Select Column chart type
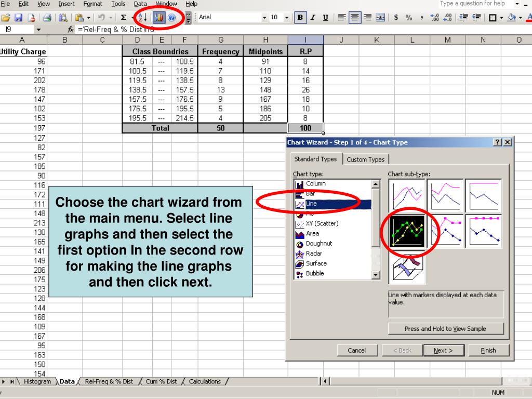Image resolution: width=532 pixels, height=399 pixels. 332,183
